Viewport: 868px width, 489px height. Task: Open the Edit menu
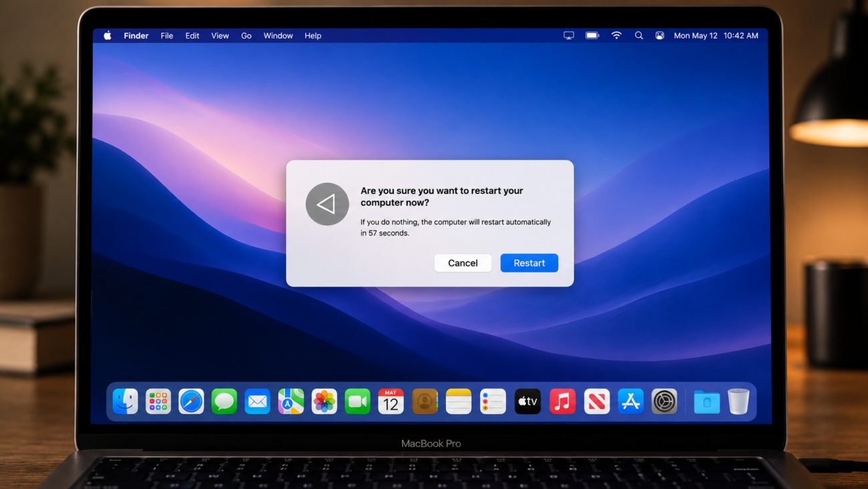pos(192,35)
